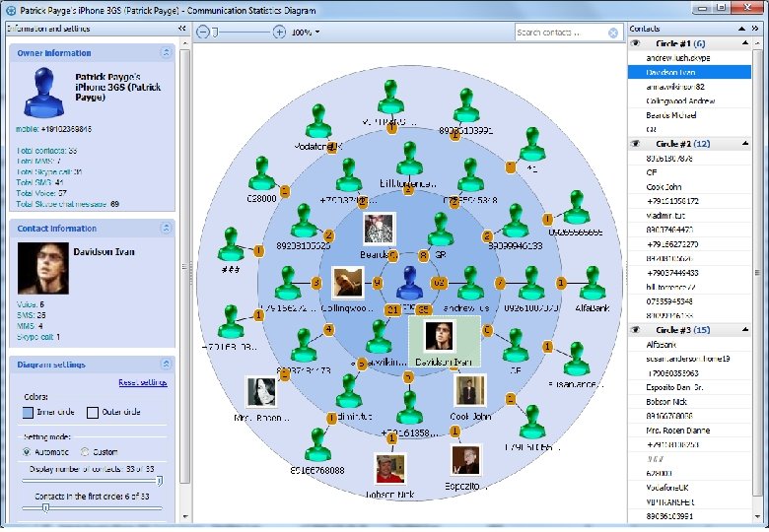Collapse the Owner Information section
This screenshot has height=532, width=769.
coord(166,52)
